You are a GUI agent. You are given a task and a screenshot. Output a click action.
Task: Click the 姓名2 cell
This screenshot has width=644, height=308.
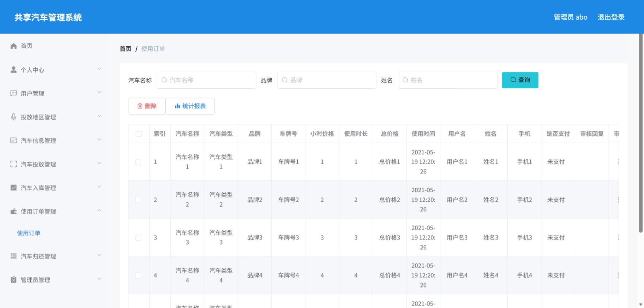491,200
